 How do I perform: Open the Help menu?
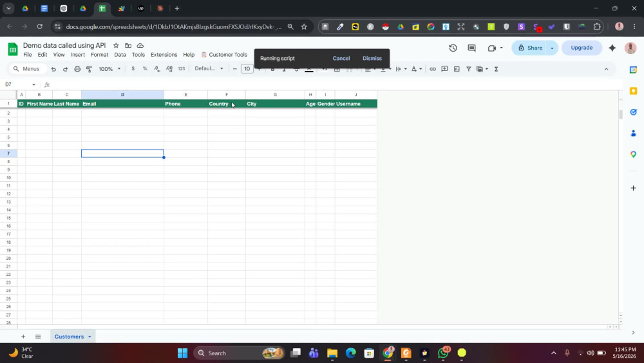point(189,55)
